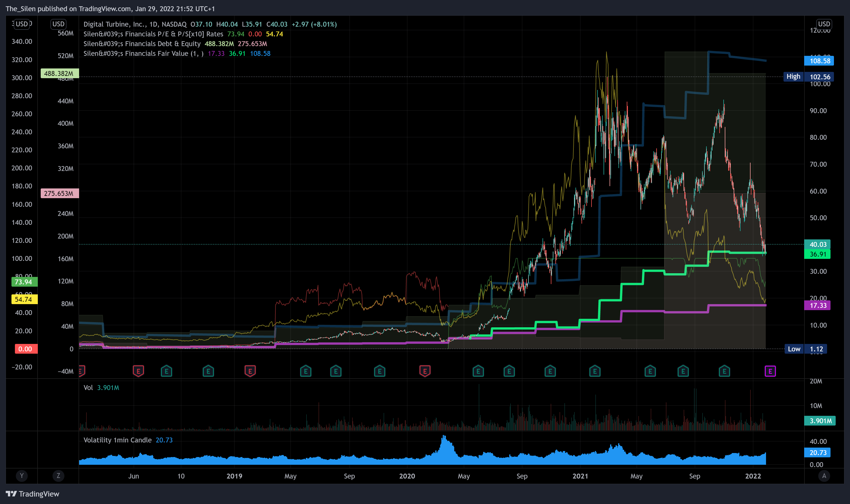Click the 2021 label on time axis
The image size is (850, 504).
(580, 476)
